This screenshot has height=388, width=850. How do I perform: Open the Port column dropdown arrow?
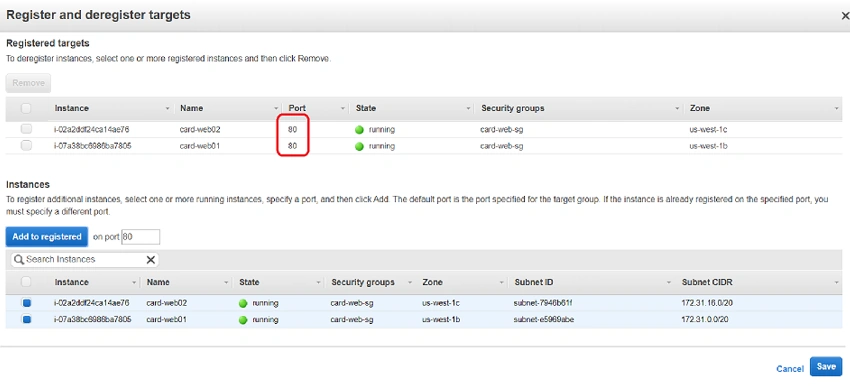pyautogui.click(x=343, y=109)
